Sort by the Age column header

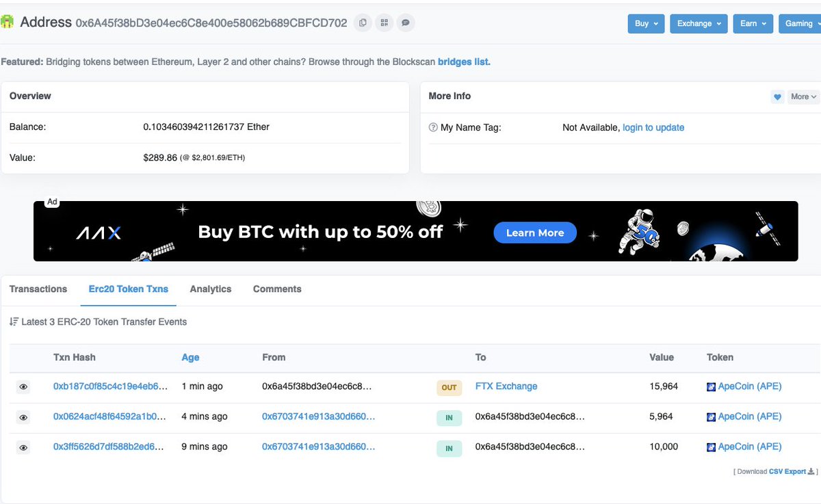click(x=190, y=357)
